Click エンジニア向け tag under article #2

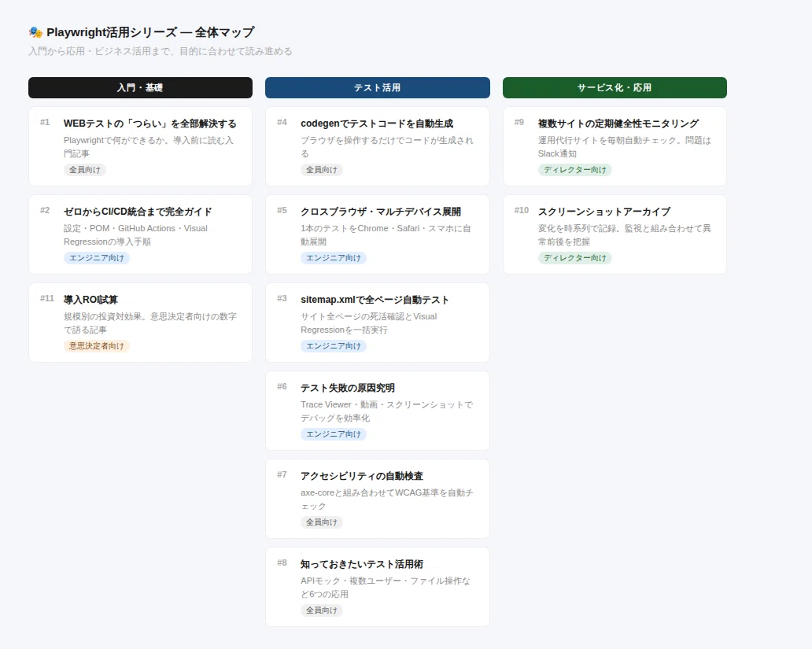(97, 258)
